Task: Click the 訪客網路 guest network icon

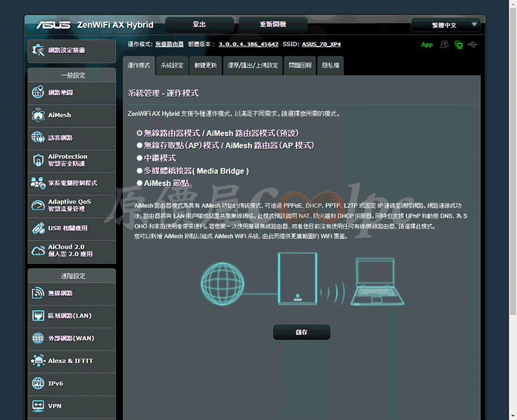Action: point(38,138)
